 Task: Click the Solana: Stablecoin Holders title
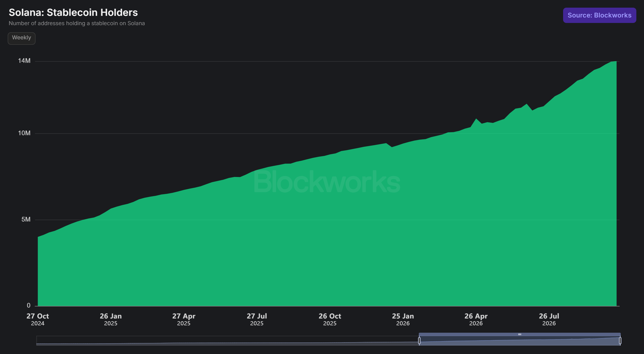(73, 13)
